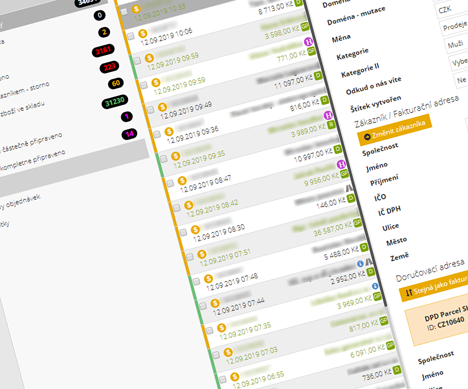Viewport: 468px width, 389px height.
Task: Open the 'zboží ve skladu' sidebar item
Action: point(22,109)
